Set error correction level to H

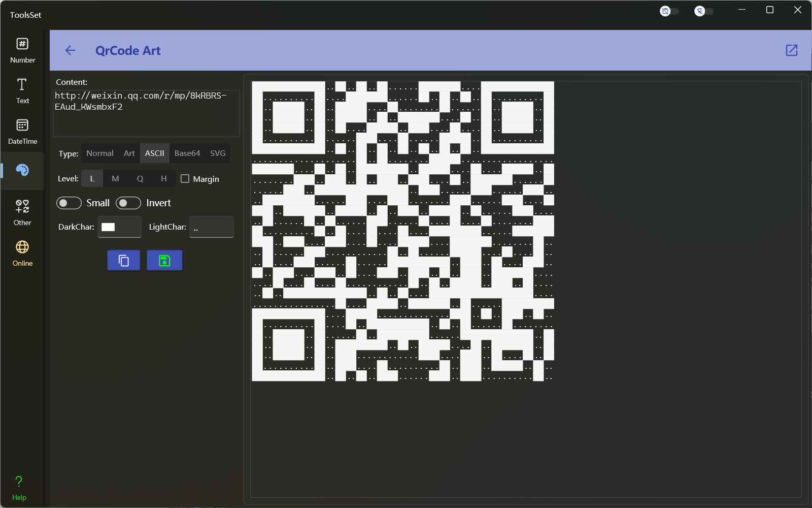pyautogui.click(x=163, y=179)
